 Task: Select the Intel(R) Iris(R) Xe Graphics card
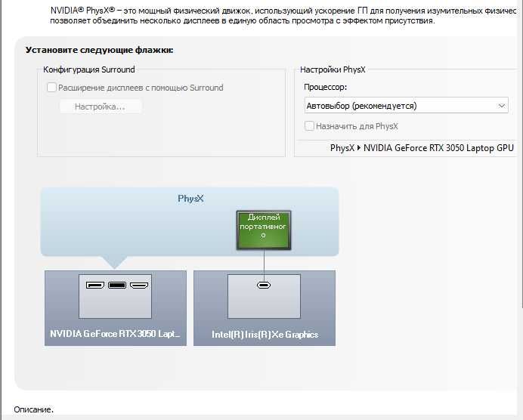coord(265,308)
